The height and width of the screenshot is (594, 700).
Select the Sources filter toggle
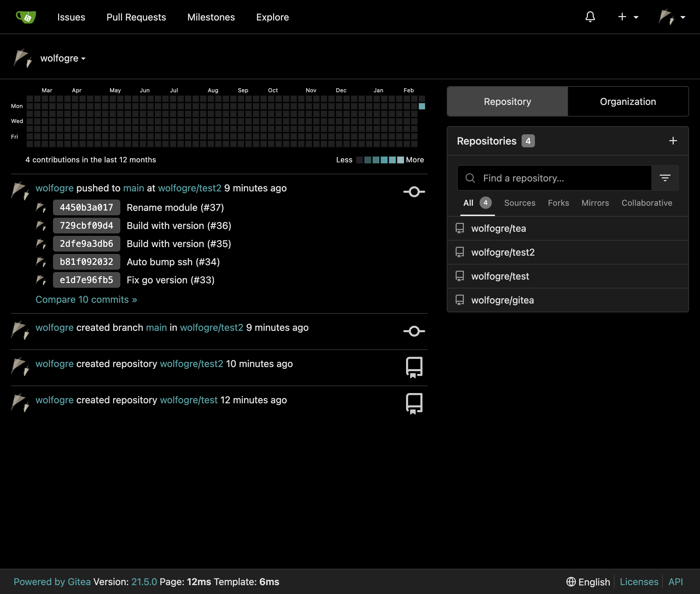tap(520, 202)
